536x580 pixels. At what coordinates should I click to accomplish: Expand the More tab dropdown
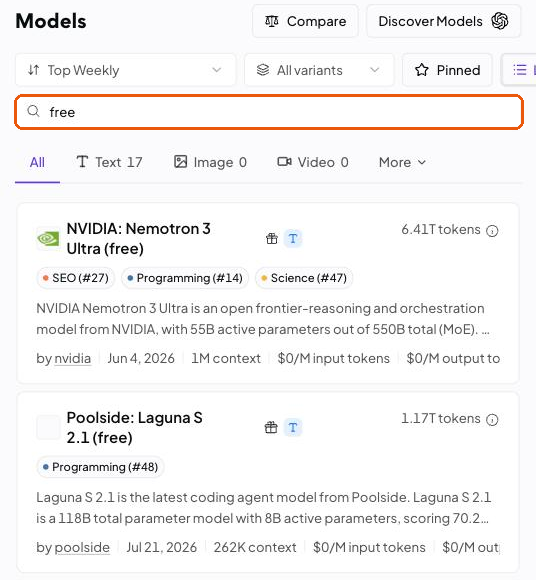[402, 162]
